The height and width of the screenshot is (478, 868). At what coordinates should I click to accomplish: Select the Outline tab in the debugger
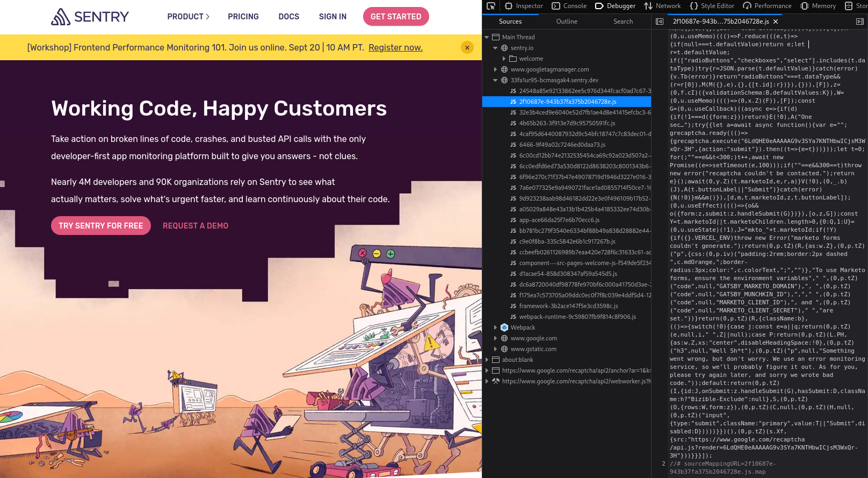pos(567,22)
